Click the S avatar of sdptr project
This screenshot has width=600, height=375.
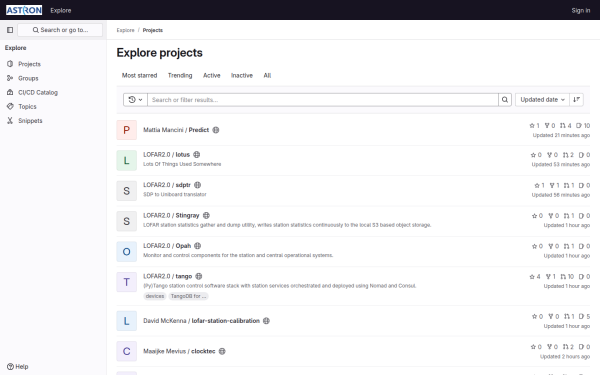point(127,191)
